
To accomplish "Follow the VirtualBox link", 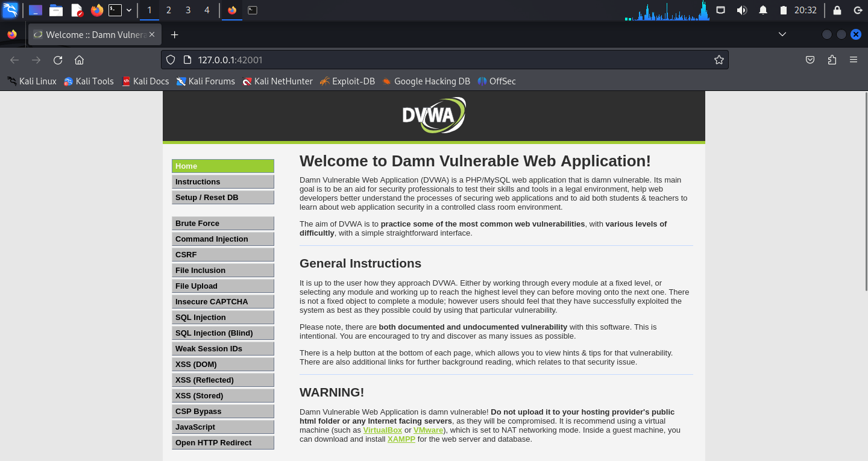I will pyautogui.click(x=382, y=430).
